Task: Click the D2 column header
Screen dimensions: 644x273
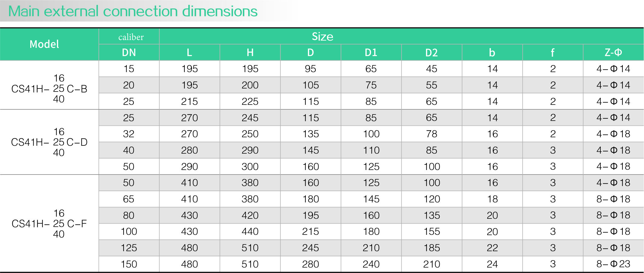Action: click(x=431, y=53)
